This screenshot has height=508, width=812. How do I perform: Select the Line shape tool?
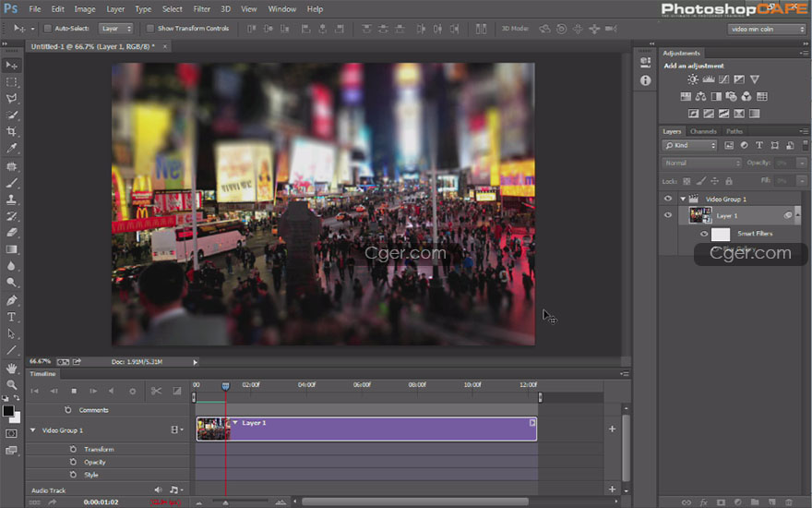(x=11, y=350)
